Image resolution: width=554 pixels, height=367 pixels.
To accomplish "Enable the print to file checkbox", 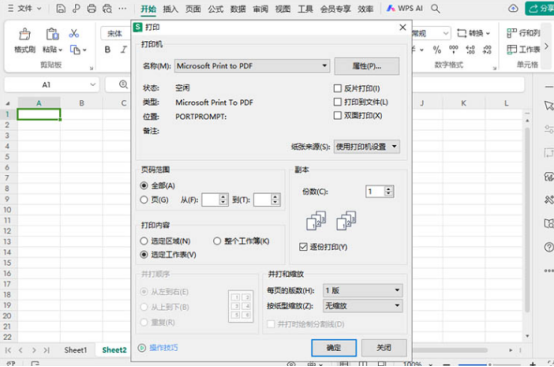I will tap(337, 102).
